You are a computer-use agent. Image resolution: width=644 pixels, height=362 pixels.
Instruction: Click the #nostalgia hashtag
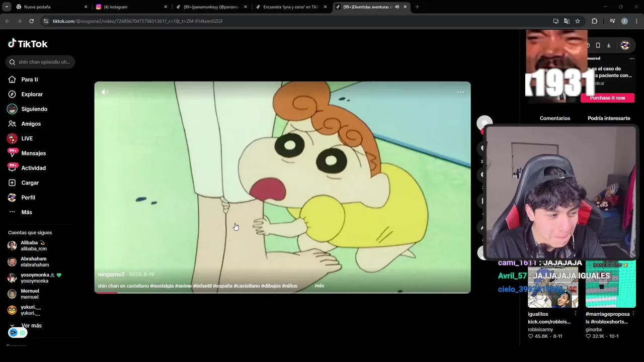point(162,286)
